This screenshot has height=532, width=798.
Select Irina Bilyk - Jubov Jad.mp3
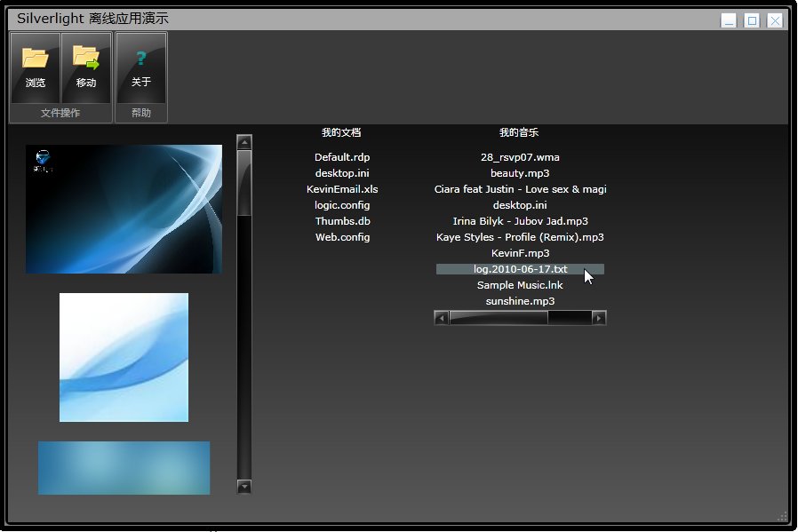click(x=520, y=221)
